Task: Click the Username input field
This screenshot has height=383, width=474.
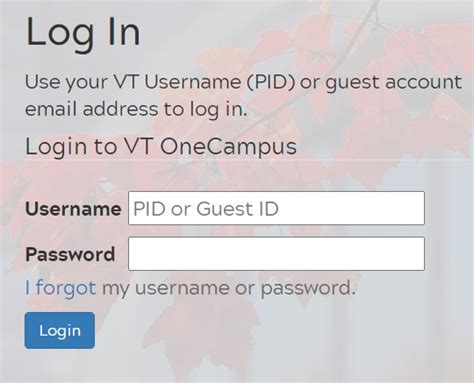Action: tap(276, 208)
